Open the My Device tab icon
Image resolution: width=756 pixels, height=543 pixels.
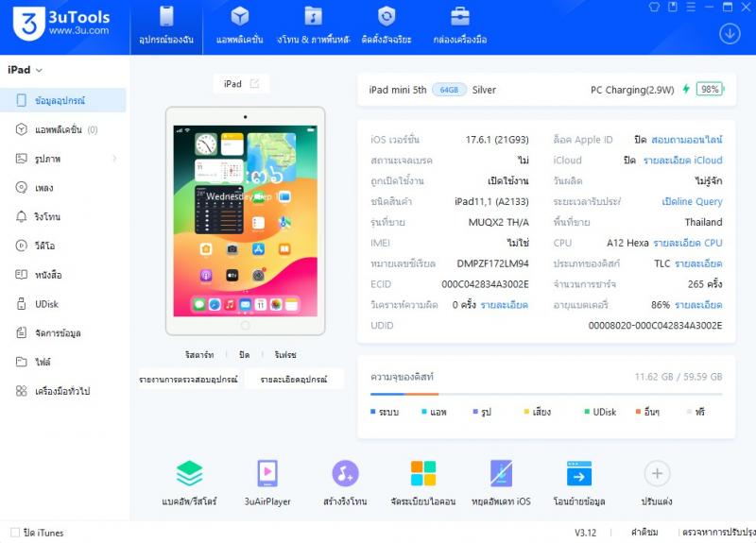[166, 18]
